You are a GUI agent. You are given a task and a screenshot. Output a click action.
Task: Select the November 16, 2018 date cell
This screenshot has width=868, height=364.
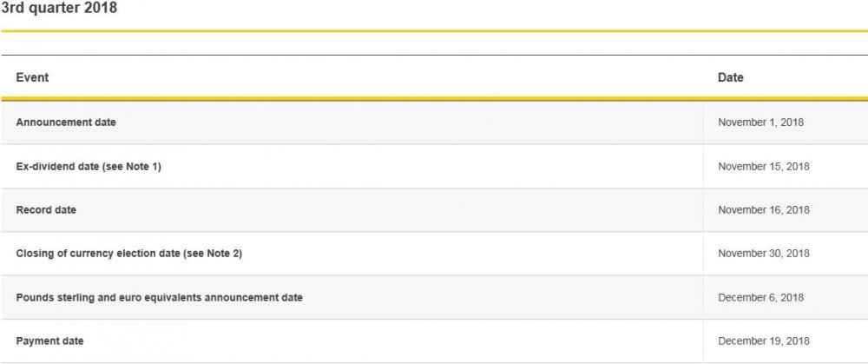point(763,210)
